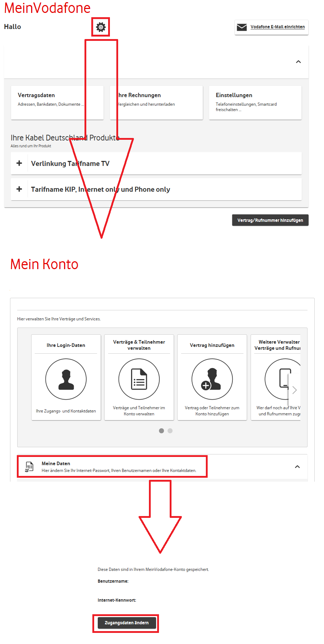Open the settings gear next to Hallo
The width and height of the screenshot is (324, 644).
click(x=101, y=27)
